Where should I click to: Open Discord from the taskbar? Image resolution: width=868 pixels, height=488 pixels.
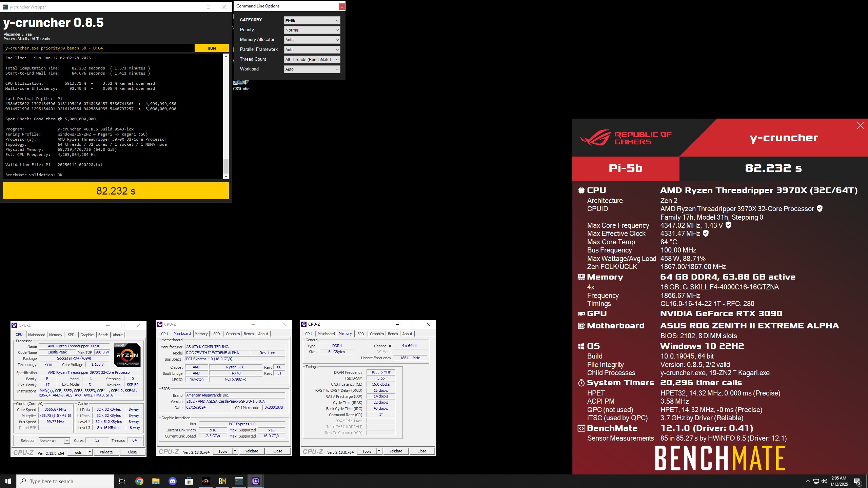172,481
